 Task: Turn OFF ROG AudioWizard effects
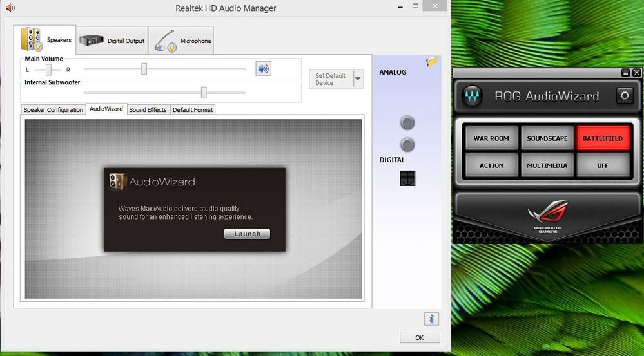[603, 165]
